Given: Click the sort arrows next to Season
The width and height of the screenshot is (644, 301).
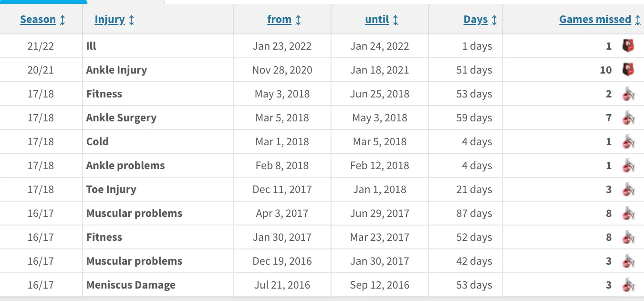Looking at the screenshot, I should coord(62,20).
